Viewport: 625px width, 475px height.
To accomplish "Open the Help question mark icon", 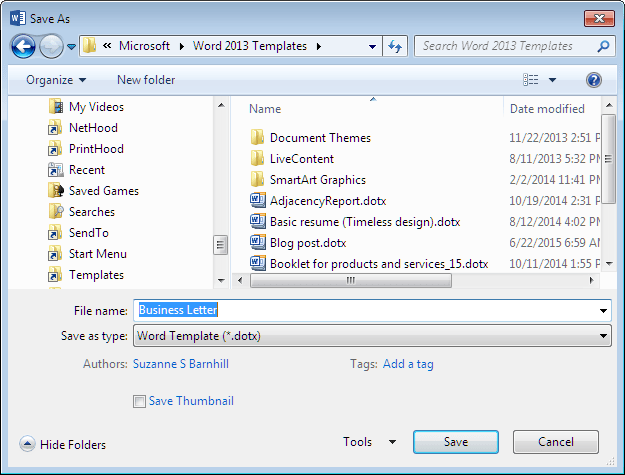I will 594,80.
